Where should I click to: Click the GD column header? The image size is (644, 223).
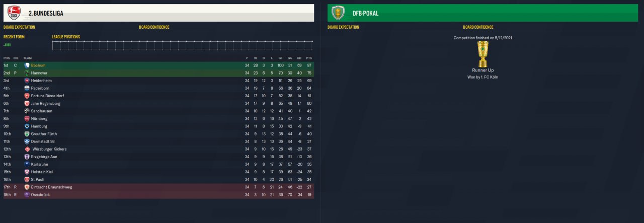(x=299, y=58)
